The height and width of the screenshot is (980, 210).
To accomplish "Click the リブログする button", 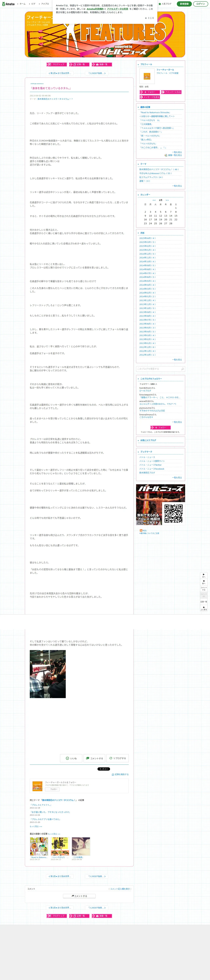I will [x=117, y=758].
